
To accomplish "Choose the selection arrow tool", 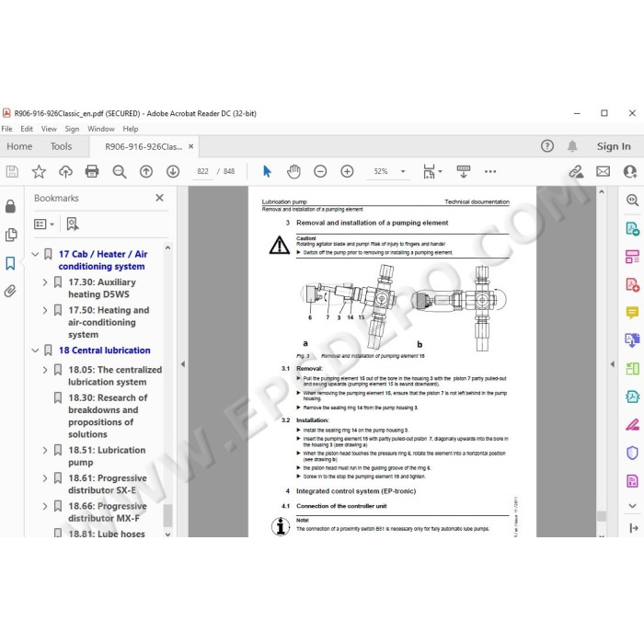I will point(267,171).
